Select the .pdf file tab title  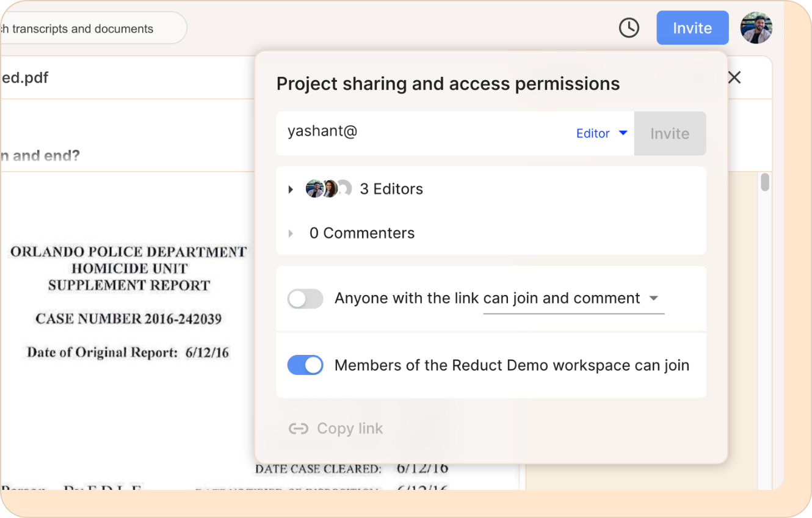click(x=24, y=78)
